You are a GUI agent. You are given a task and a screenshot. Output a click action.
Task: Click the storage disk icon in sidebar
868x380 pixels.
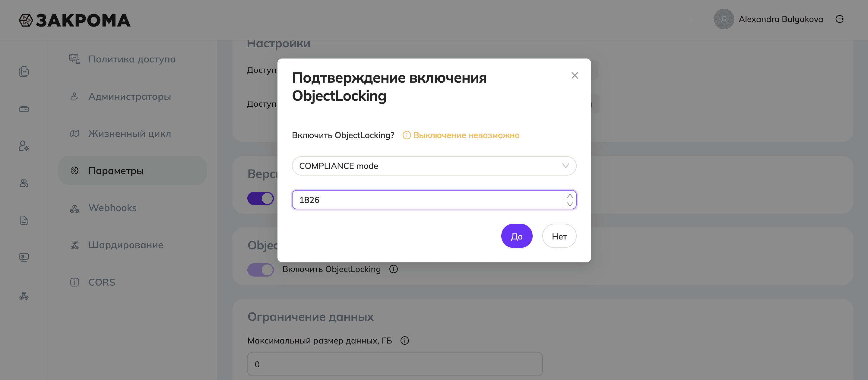[x=24, y=109]
